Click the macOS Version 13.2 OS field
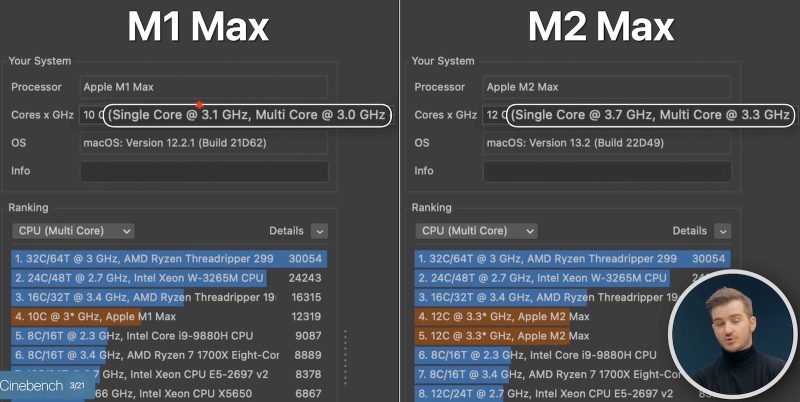Image resolution: width=800 pixels, height=402 pixels. (607, 143)
